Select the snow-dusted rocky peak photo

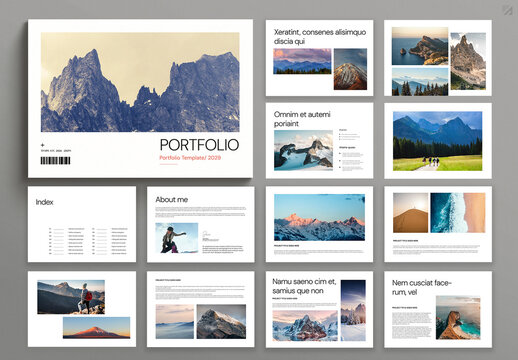[221, 321]
